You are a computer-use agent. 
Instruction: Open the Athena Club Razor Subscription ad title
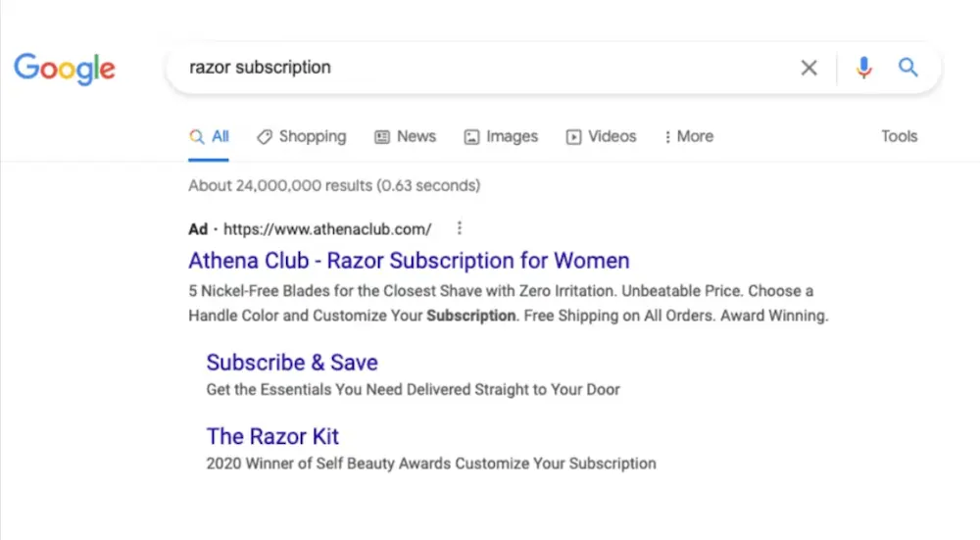[x=409, y=261]
